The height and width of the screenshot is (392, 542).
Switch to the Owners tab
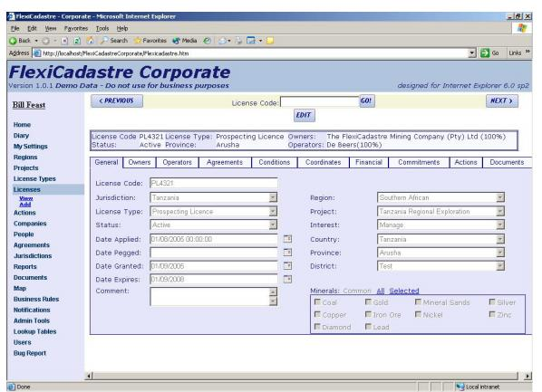pyautogui.click(x=140, y=162)
